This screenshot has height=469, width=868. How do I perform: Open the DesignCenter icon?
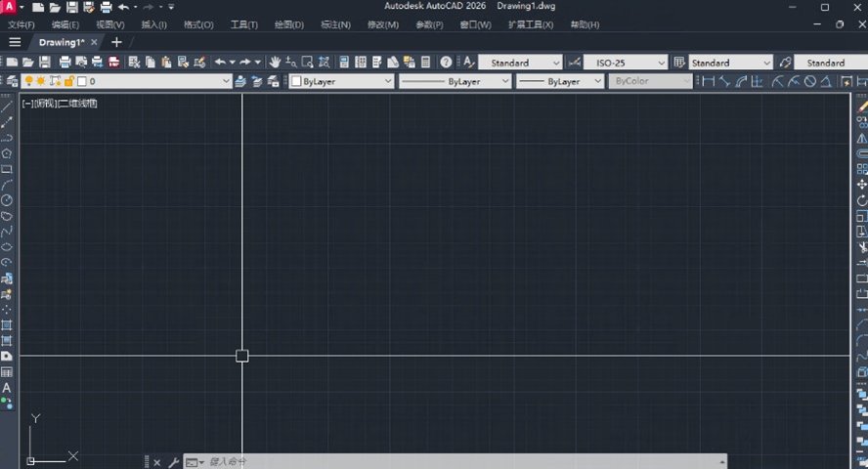[361, 63]
